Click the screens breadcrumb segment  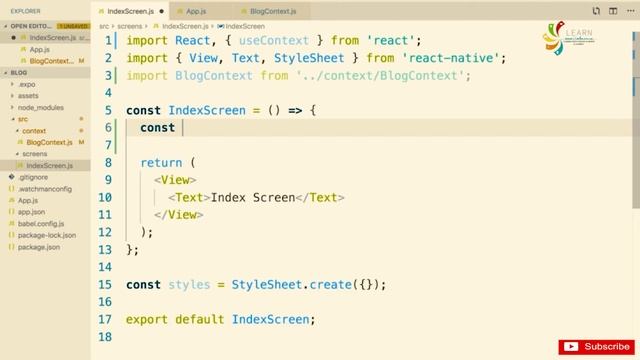(x=130, y=26)
